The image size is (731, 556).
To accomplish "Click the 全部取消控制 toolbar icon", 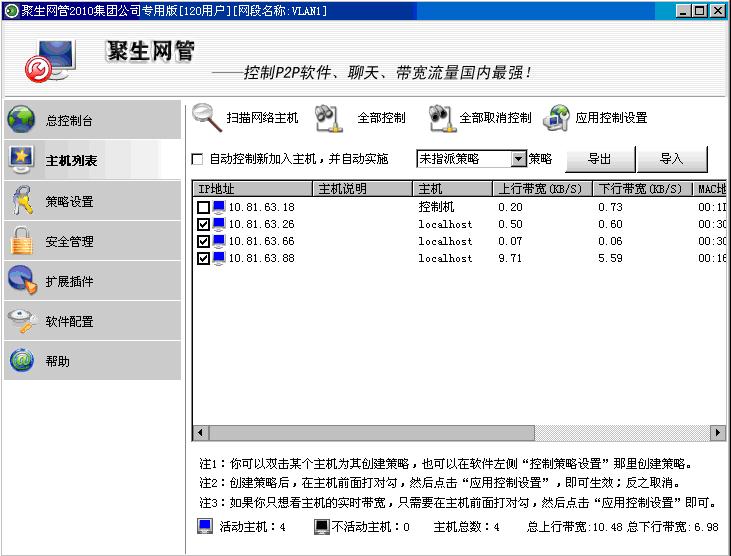I will pyautogui.click(x=442, y=118).
